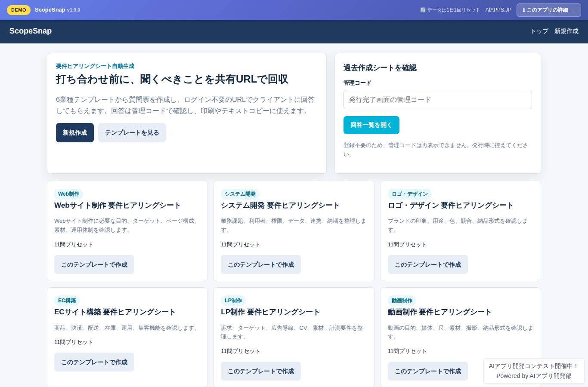Click the DEMO badge

[x=19, y=10]
